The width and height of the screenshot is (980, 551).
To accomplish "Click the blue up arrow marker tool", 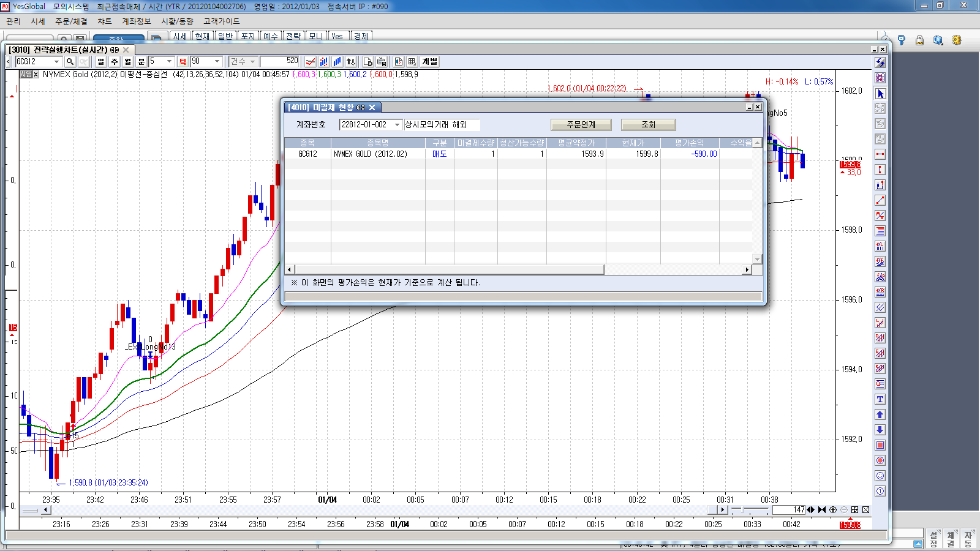I will click(880, 414).
